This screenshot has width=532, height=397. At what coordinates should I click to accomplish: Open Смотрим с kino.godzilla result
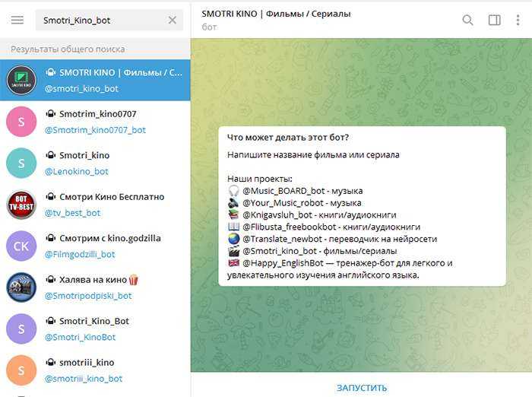(x=95, y=246)
